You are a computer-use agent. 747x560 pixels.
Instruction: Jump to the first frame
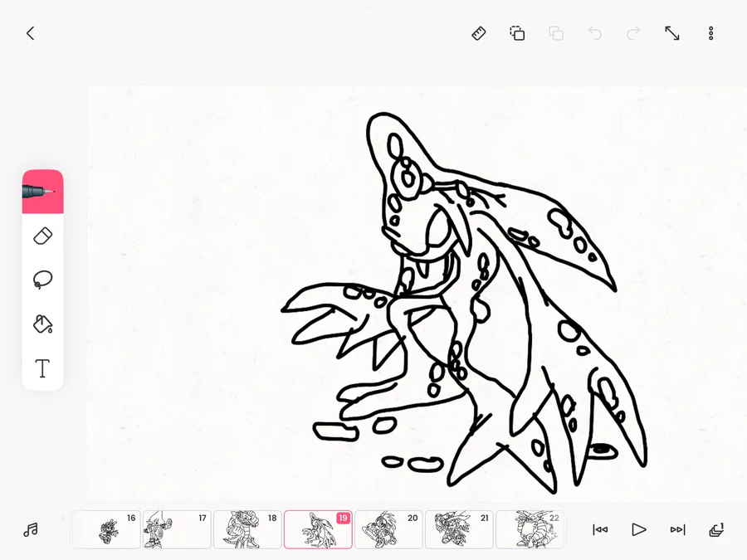click(600, 529)
